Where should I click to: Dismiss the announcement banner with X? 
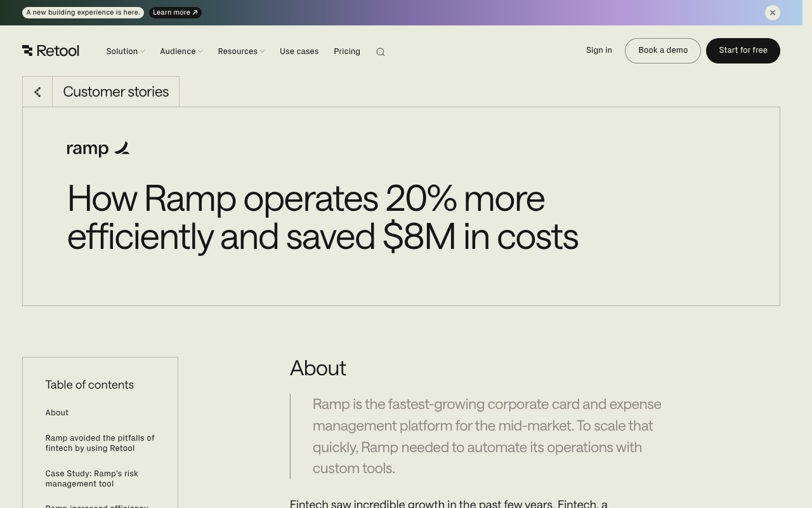click(772, 13)
